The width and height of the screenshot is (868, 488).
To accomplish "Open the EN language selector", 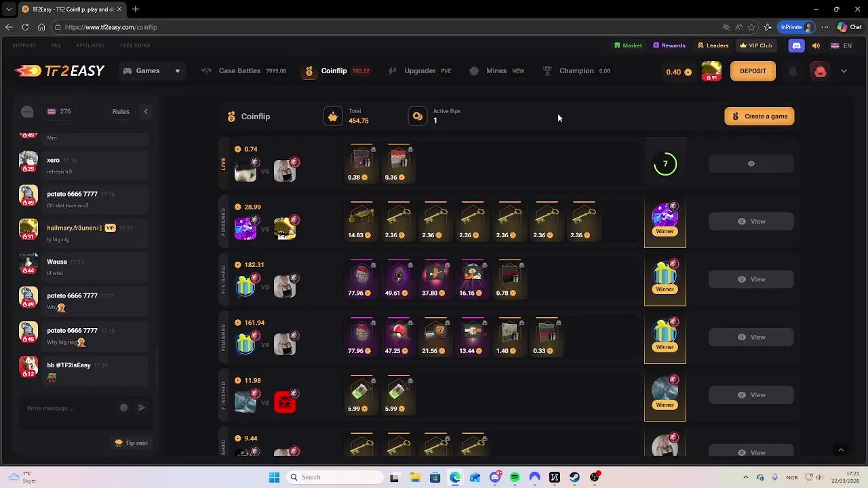I will tap(842, 45).
